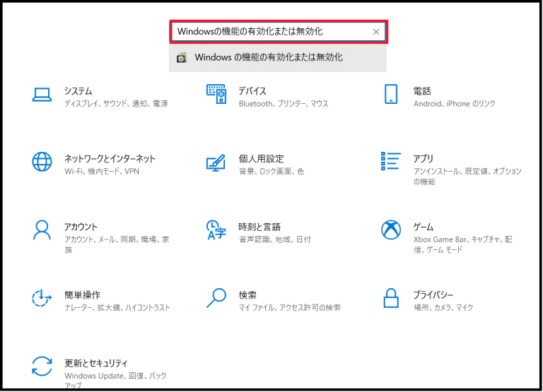Click the Bluetooth、プリンター、マウス description
Viewport: 543px width, 392px height.
pos(284,103)
